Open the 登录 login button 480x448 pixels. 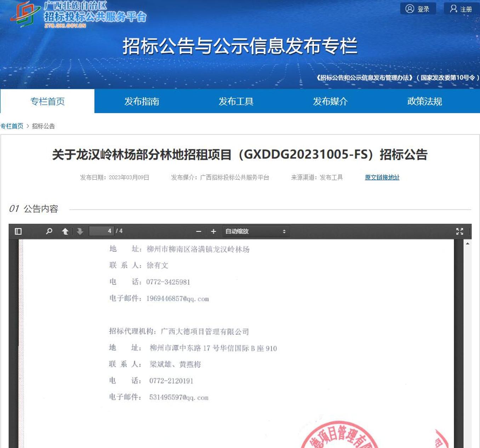click(418, 9)
